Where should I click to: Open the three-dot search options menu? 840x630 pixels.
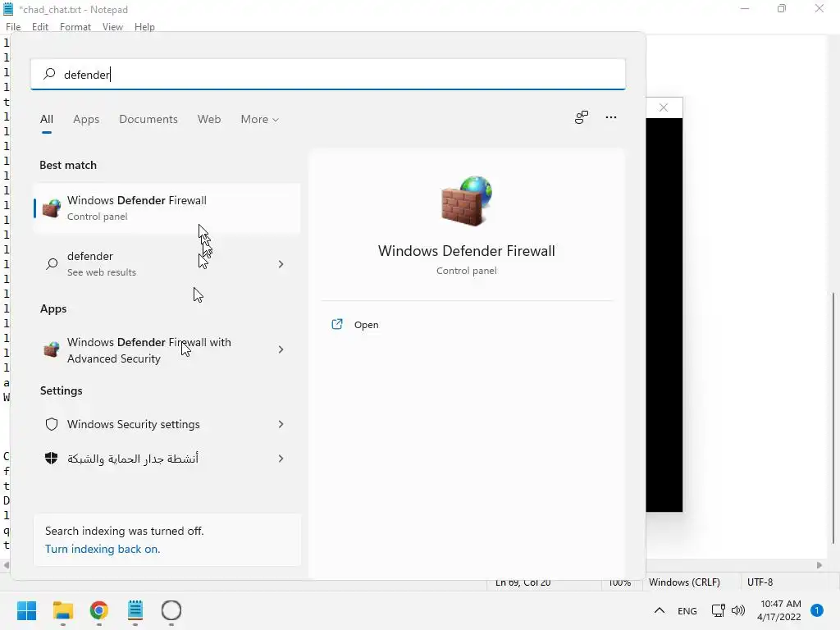point(610,117)
